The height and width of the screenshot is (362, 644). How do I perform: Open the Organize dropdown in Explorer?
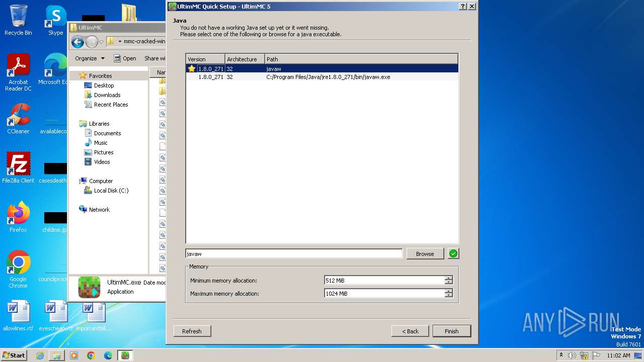click(90, 58)
